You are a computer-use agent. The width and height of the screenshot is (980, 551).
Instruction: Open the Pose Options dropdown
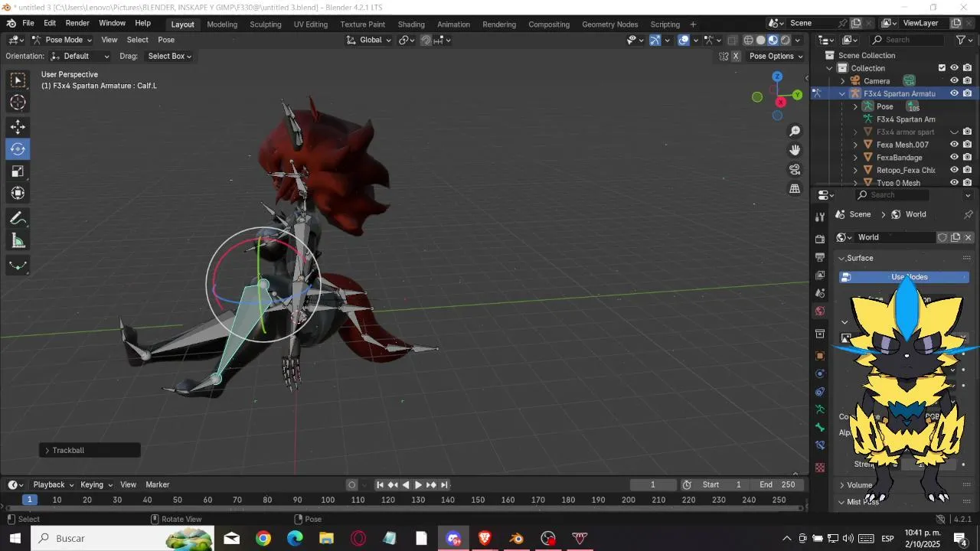point(776,56)
